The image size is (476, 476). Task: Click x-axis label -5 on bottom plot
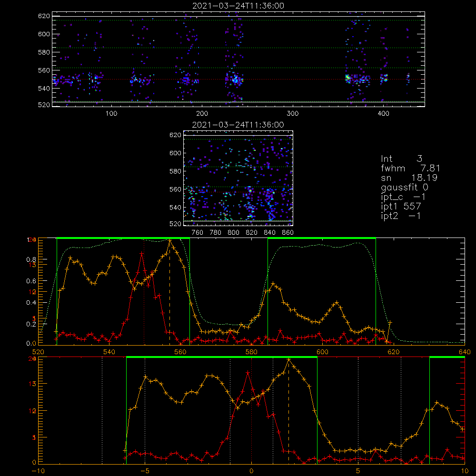(x=145, y=471)
